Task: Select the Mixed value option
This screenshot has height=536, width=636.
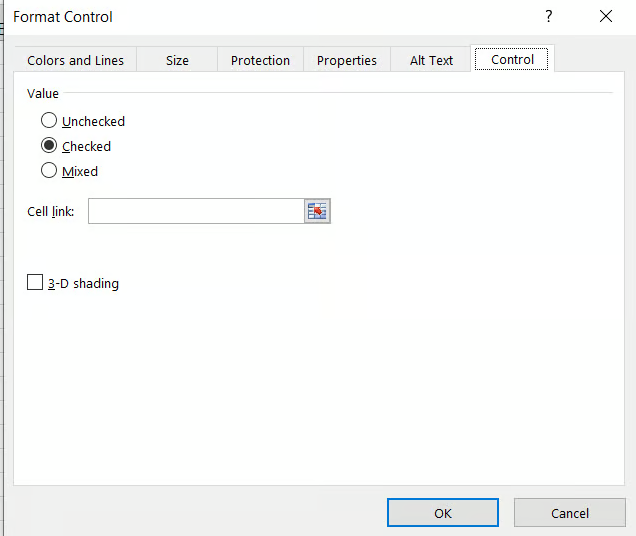Action: [49, 171]
